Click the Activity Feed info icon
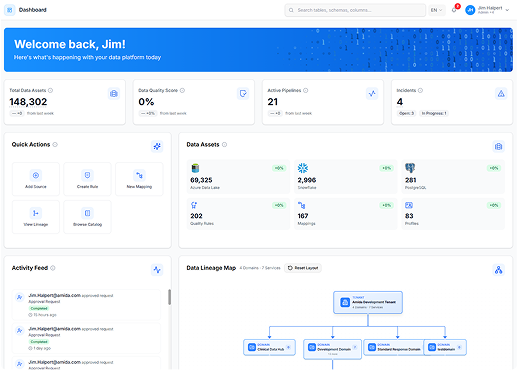The height and width of the screenshot is (371, 518). [x=53, y=268]
